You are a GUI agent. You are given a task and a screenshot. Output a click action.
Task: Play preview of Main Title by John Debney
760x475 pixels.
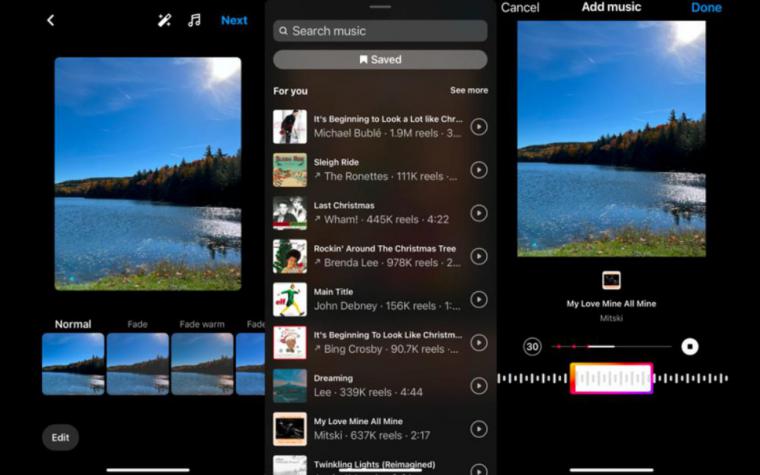click(479, 300)
